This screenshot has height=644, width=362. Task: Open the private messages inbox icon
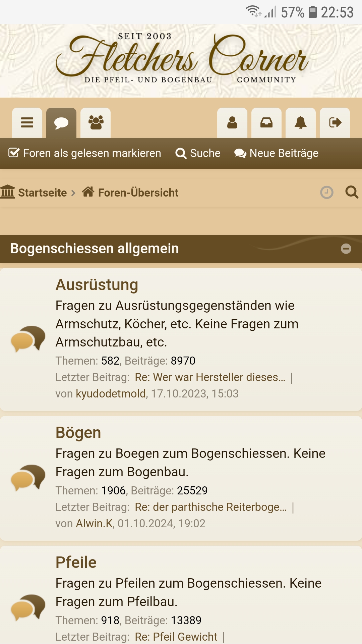pos(266,123)
